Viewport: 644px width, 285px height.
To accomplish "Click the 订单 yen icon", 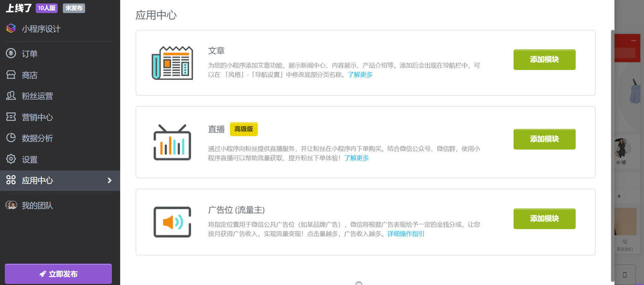I will pyautogui.click(x=11, y=53).
